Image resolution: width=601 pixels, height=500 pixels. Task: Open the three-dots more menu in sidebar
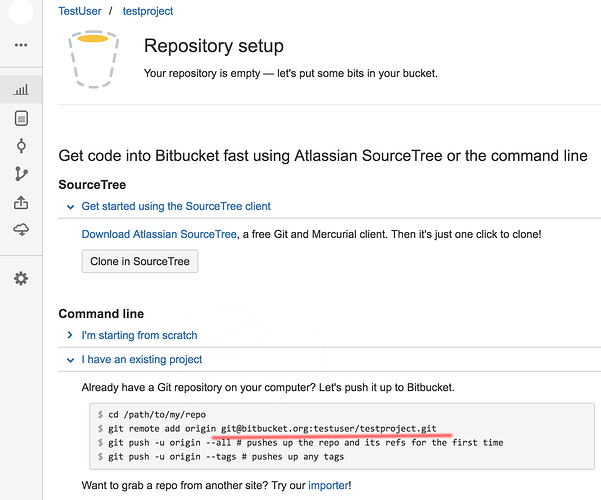21,45
